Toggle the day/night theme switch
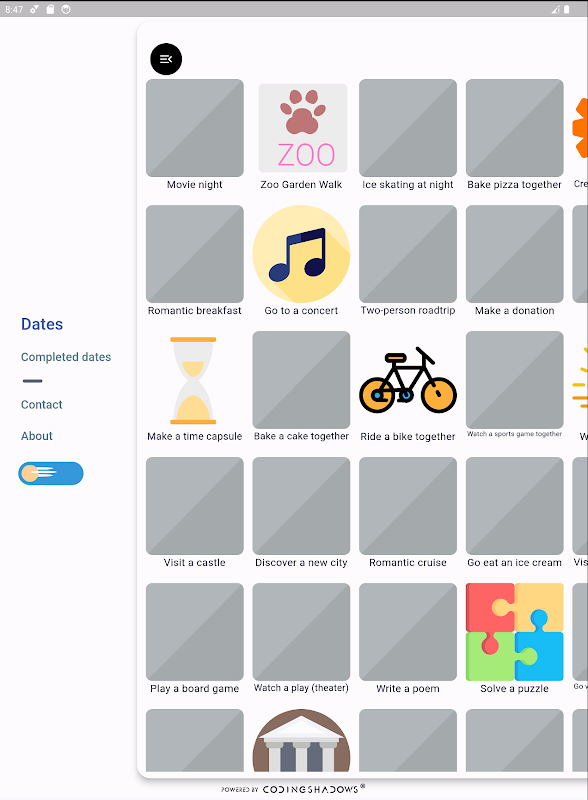 click(x=51, y=473)
